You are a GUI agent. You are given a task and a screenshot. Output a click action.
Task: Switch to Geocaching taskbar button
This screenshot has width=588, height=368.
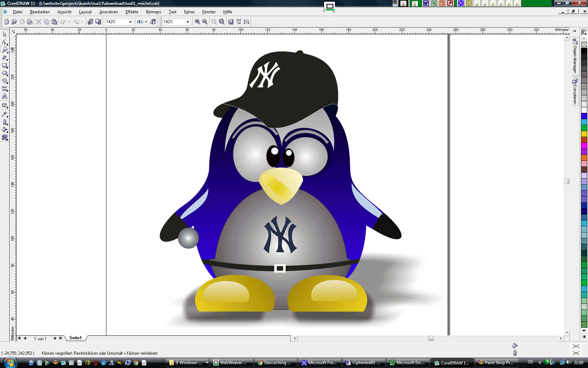tap(275, 363)
